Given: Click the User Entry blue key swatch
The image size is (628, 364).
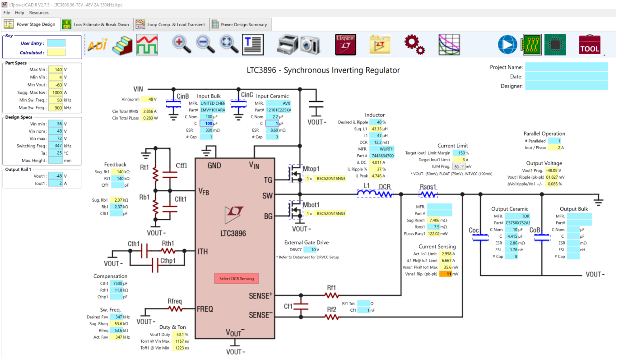Looking at the screenshot, I should (56, 43).
